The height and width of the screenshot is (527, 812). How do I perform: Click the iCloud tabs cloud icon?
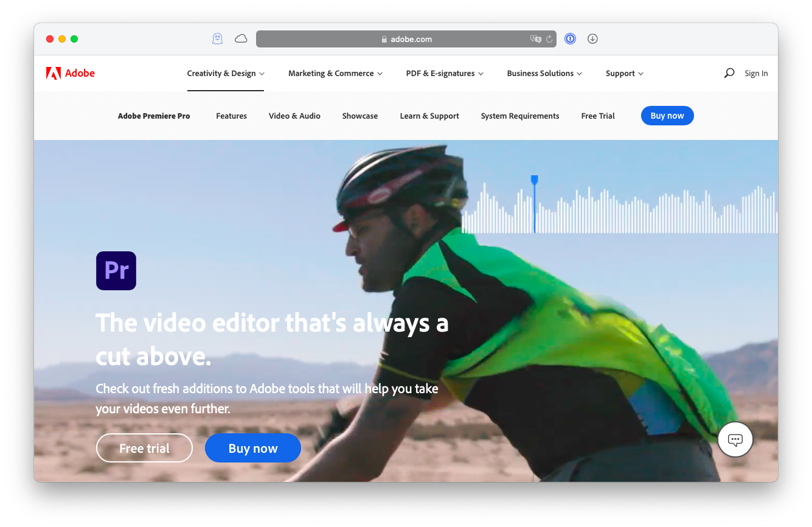(241, 39)
